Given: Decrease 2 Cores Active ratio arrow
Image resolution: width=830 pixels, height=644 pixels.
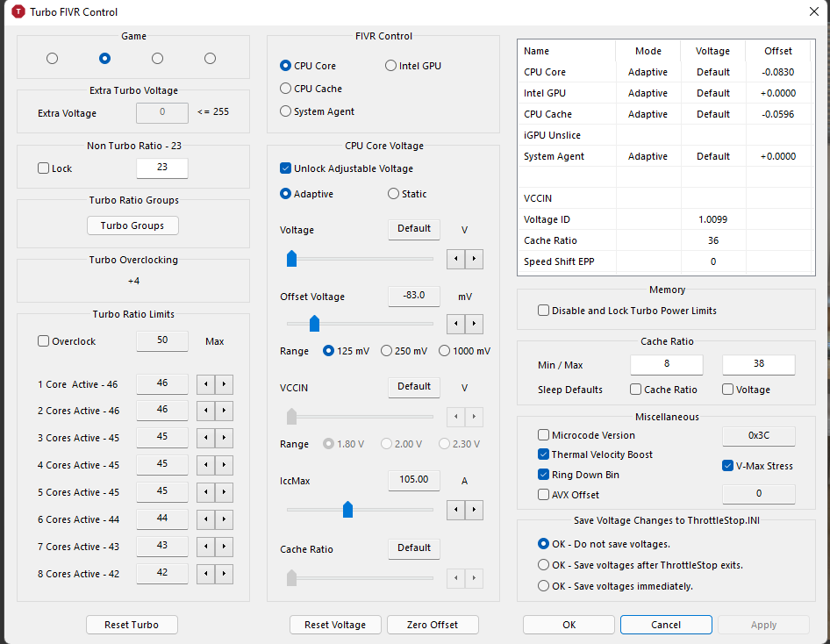Looking at the screenshot, I should point(205,411).
